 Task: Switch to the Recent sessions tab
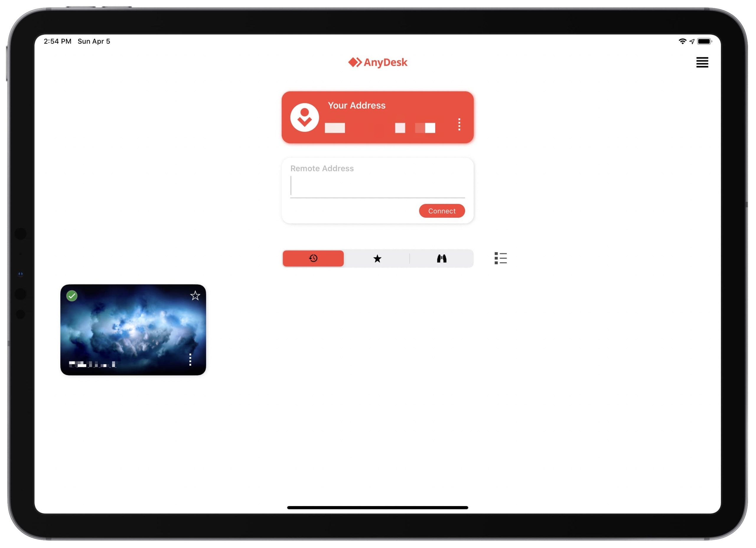tap(313, 258)
